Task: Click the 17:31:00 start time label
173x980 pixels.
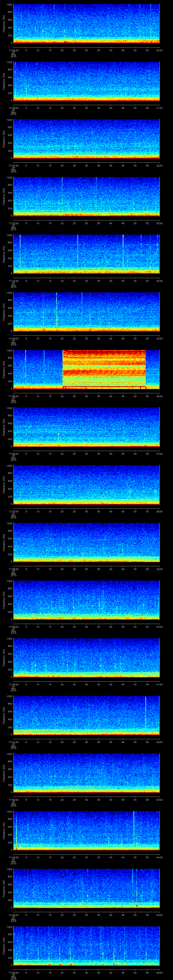Action: pyautogui.click(x=13, y=166)
